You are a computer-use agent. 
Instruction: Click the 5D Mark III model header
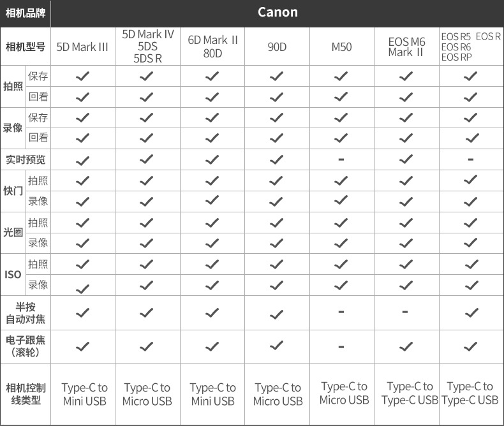point(83,47)
